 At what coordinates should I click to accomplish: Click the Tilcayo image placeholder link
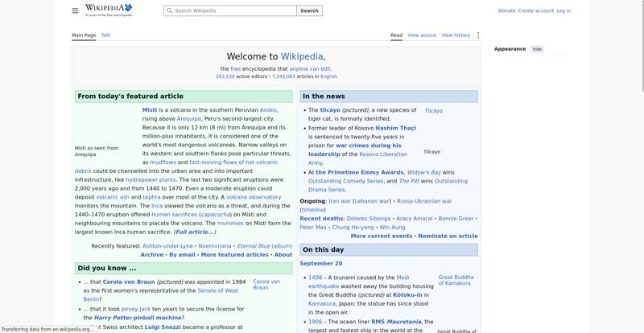434,111
